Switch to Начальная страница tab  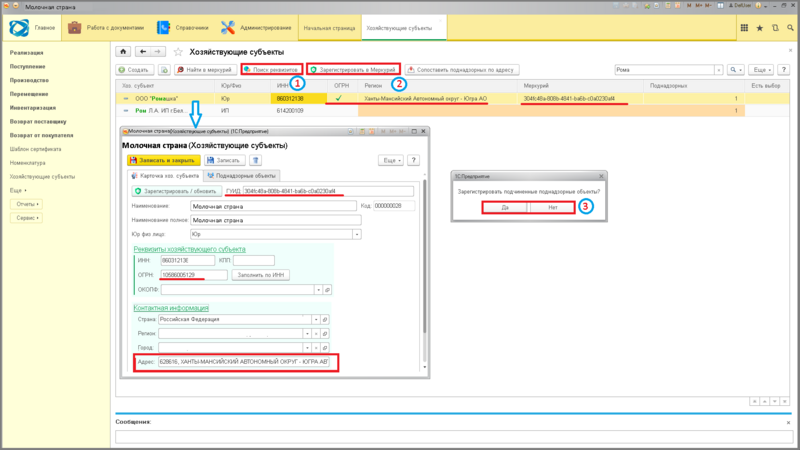pyautogui.click(x=329, y=28)
